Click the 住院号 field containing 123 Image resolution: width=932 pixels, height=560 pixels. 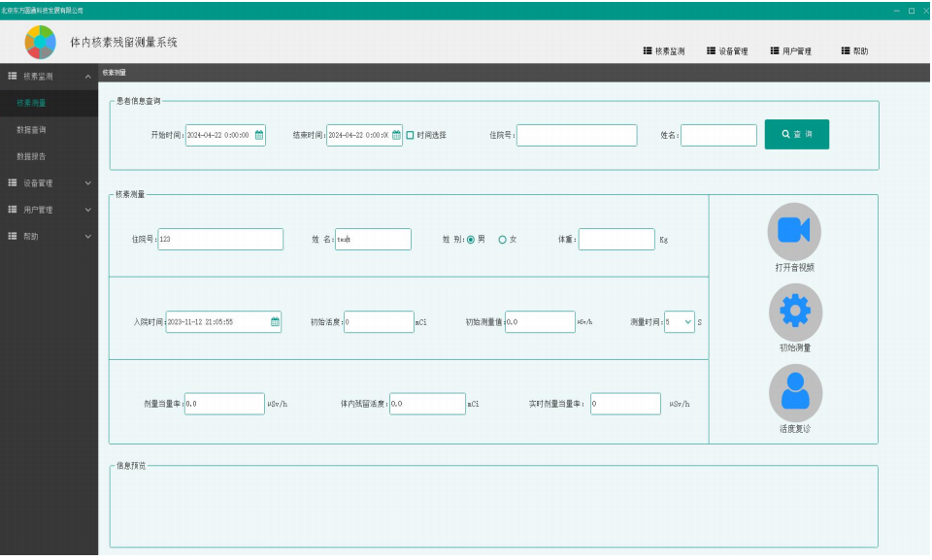point(220,239)
